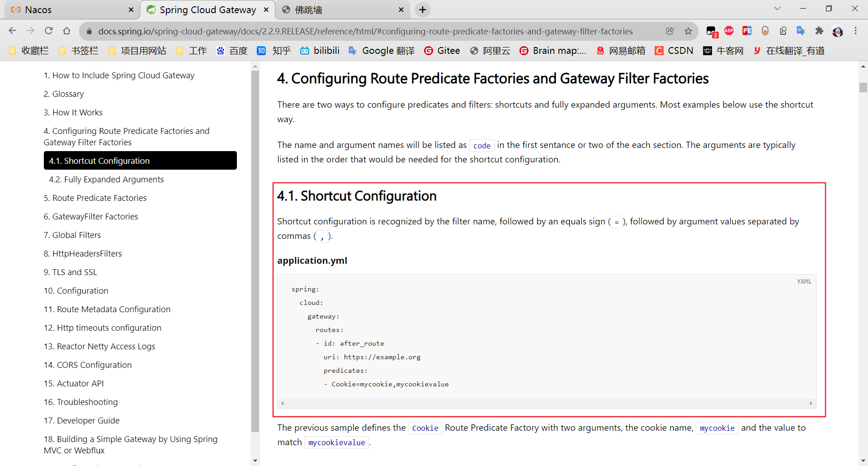Open the 知乎 bookmark
This screenshot has width=868, height=466.
[274, 51]
